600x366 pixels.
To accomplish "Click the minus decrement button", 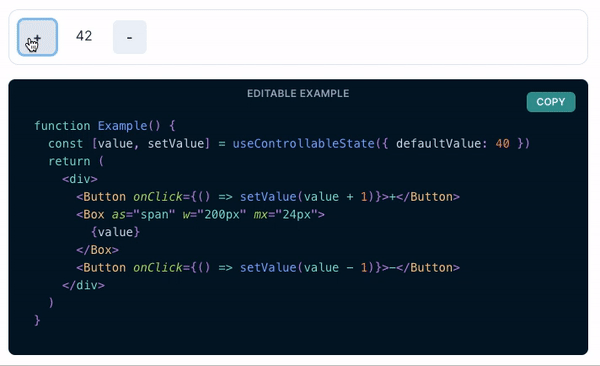I will click(x=130, y=37).
